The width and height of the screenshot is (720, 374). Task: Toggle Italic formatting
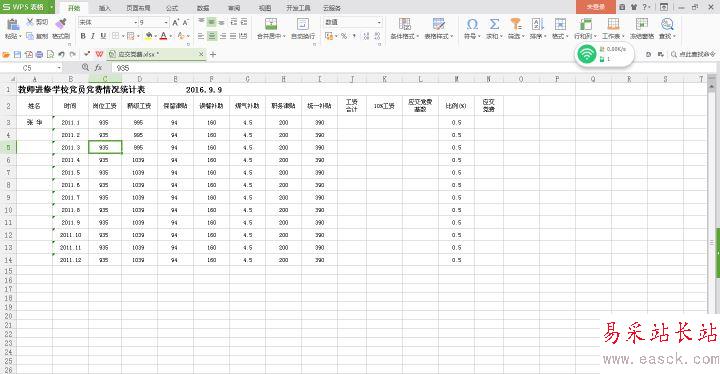point(93,36)
